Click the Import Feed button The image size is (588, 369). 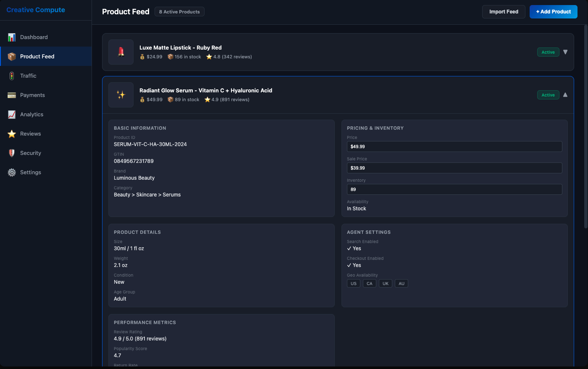504,12
